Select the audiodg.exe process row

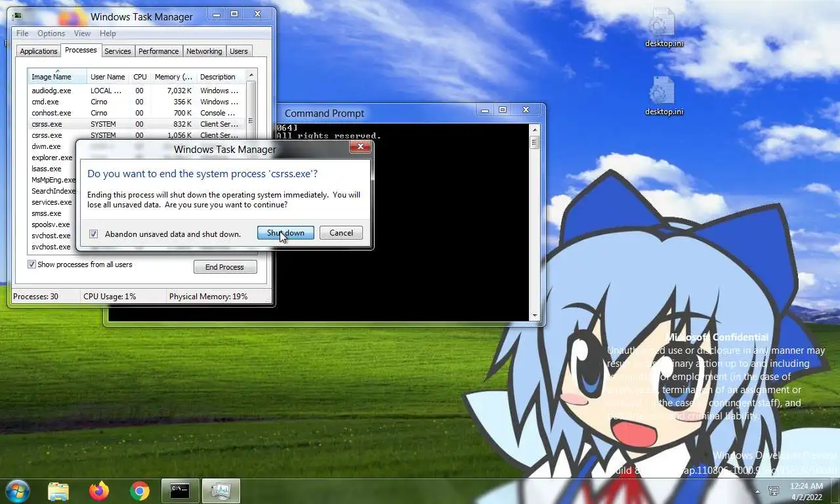coord(136,91)
